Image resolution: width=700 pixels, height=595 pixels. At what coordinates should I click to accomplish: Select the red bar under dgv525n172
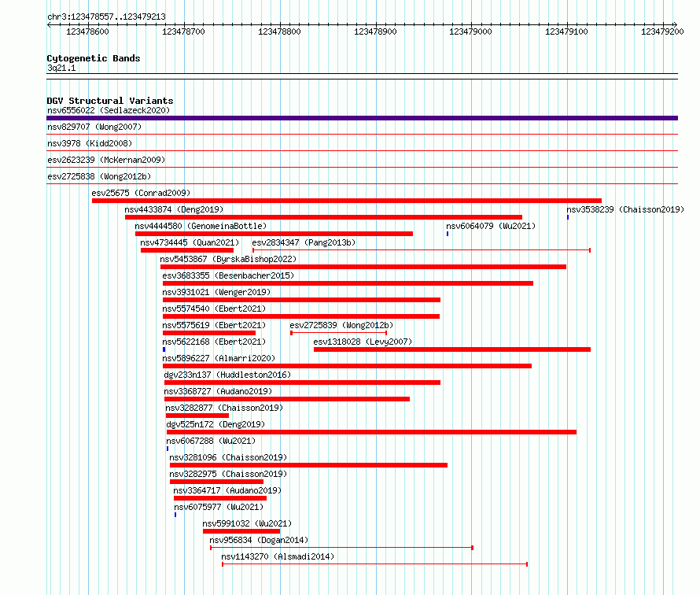[x=371, y=432]
